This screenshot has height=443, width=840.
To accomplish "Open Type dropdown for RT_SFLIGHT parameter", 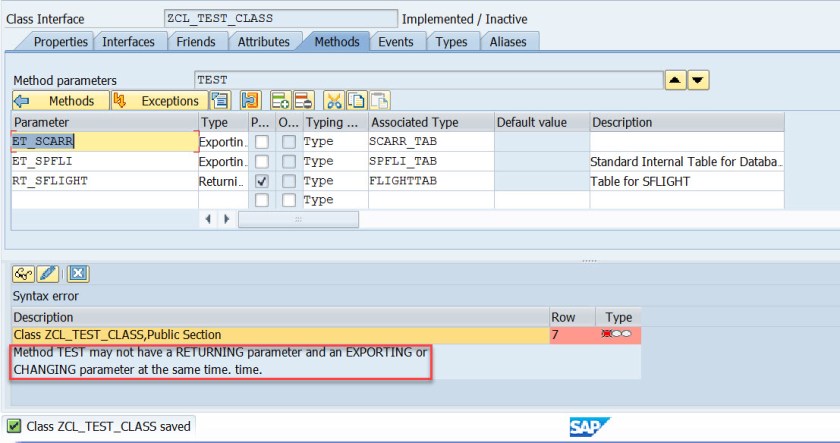I will (223, 181).
